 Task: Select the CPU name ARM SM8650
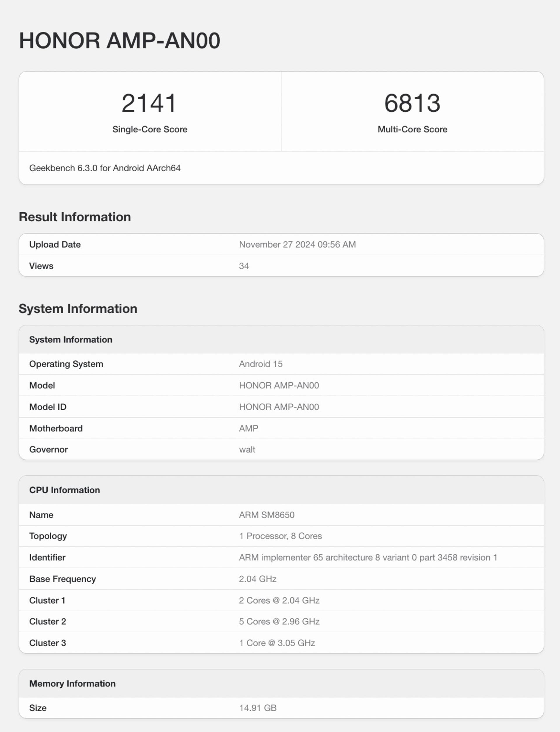[267, 515]
